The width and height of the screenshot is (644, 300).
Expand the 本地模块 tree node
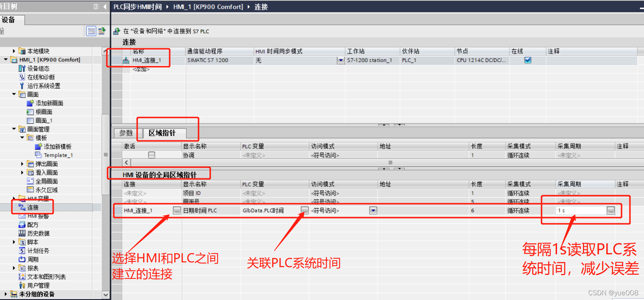[14, 51]
